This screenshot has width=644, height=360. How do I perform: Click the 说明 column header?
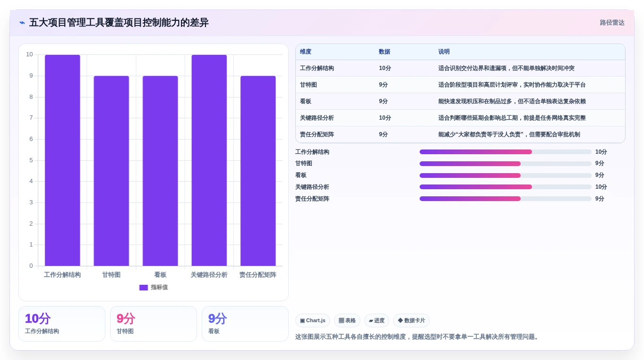[444, 52]
